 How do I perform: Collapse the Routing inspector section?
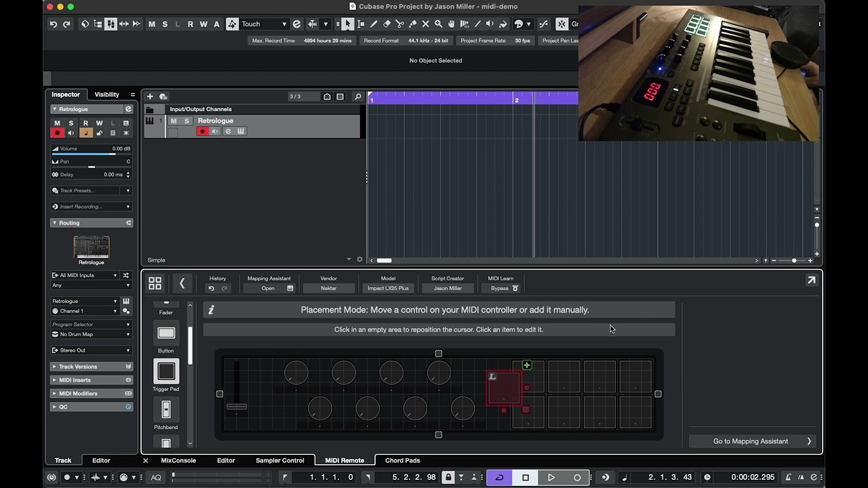55,223
